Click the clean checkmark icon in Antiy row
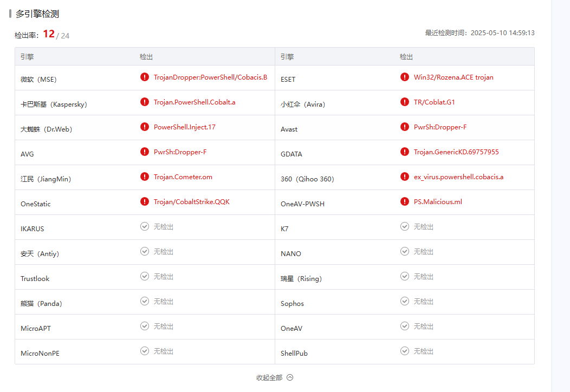The width and height of the screenshot is (570, 392). point(145,251)
